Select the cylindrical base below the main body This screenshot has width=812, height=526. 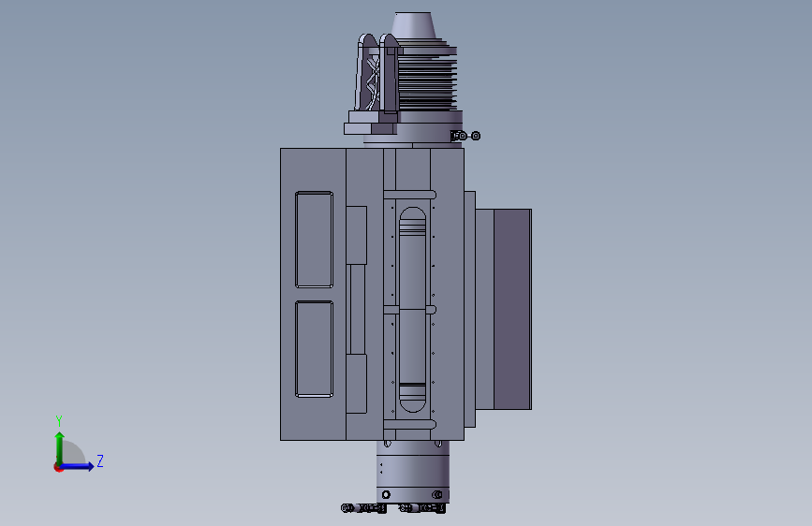[413, 471]
